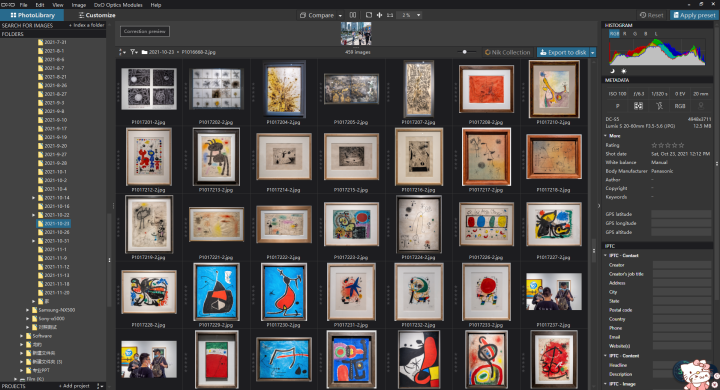This screenshot has height=390, width=720.
Task: Click the Nik Collection button
Action: 507,52
